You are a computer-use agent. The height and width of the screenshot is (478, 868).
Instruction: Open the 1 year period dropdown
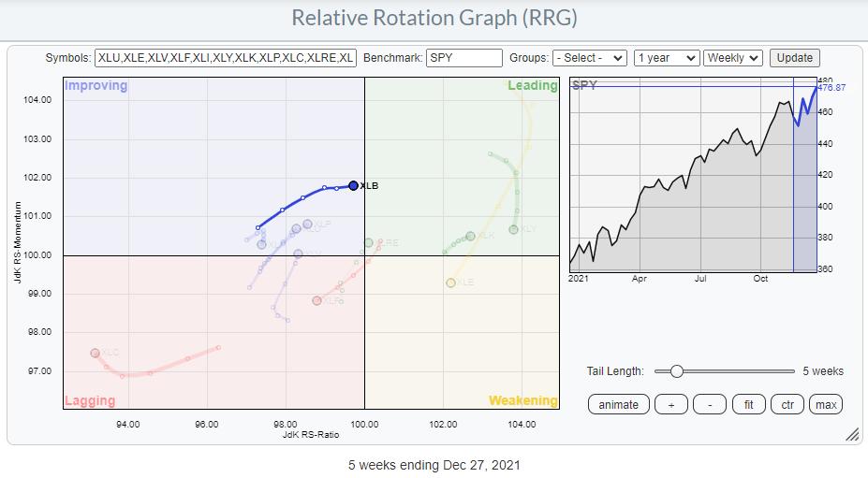point(667,58)
